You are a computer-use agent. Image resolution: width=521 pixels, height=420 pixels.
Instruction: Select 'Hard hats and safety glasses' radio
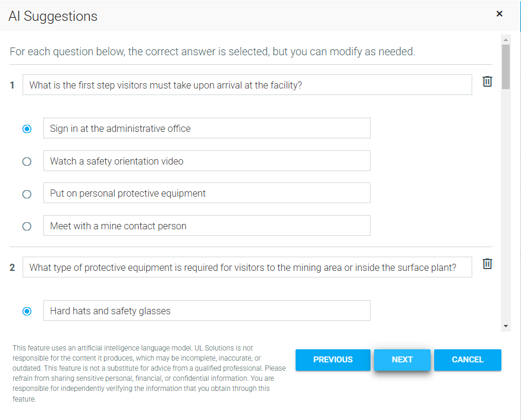point(27,311)
